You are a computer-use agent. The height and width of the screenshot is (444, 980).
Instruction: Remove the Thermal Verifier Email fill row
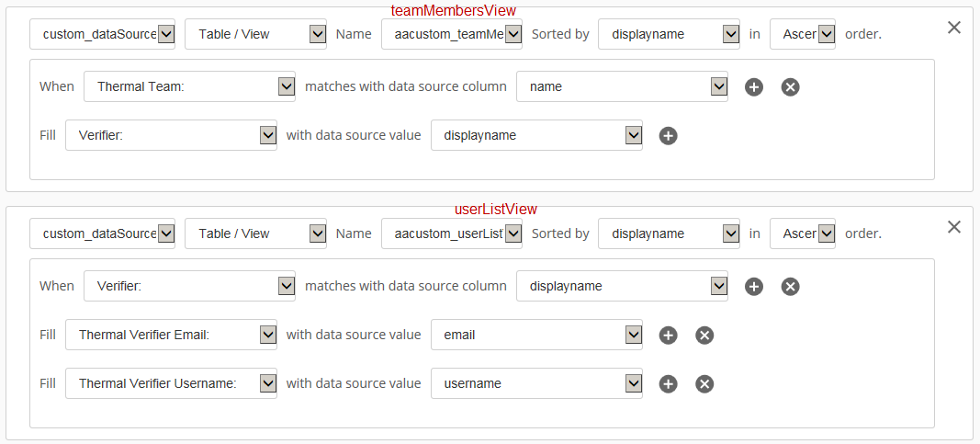point(704,336)
